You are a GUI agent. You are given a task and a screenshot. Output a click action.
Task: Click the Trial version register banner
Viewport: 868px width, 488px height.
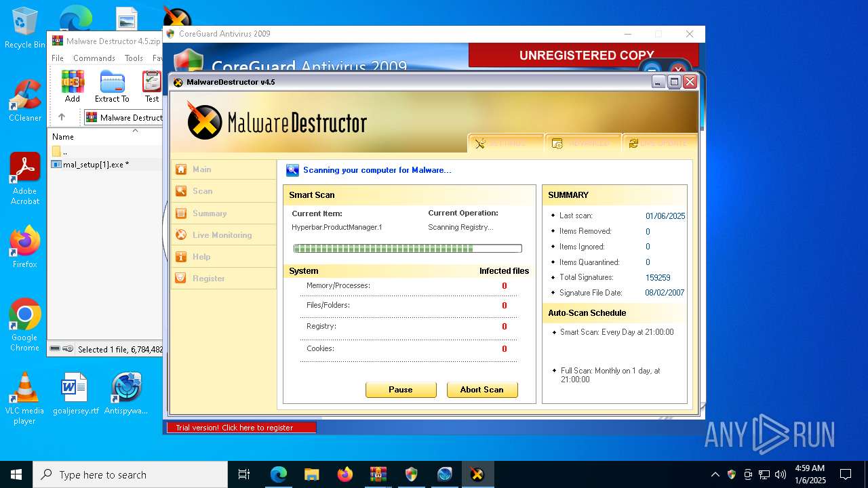click(241, 428)
